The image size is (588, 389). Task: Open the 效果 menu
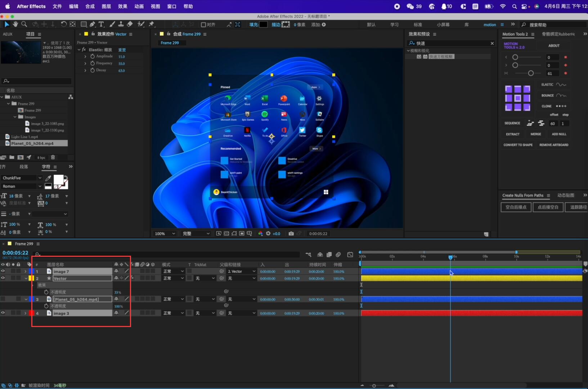(123, 6)
